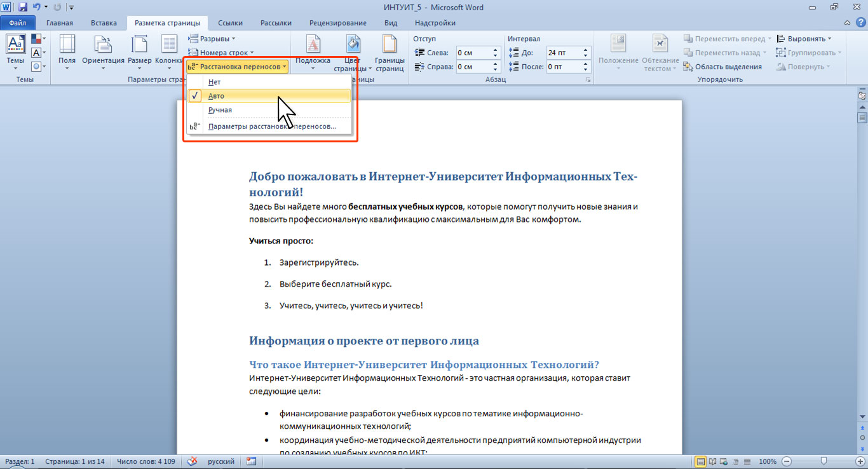Open Абзац paragraph dialog launcher
868x469 pixels.
pyautogui.click(x=588, y=80)
